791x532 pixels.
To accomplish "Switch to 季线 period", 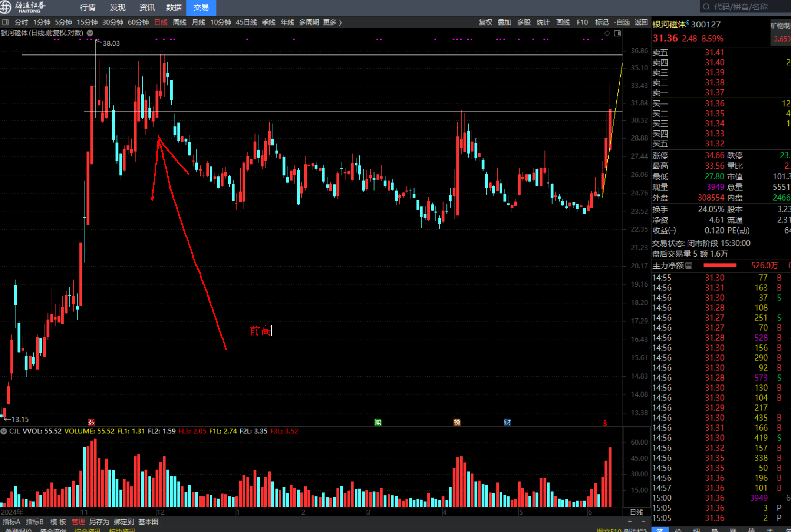I will click(x=268, y=22).
